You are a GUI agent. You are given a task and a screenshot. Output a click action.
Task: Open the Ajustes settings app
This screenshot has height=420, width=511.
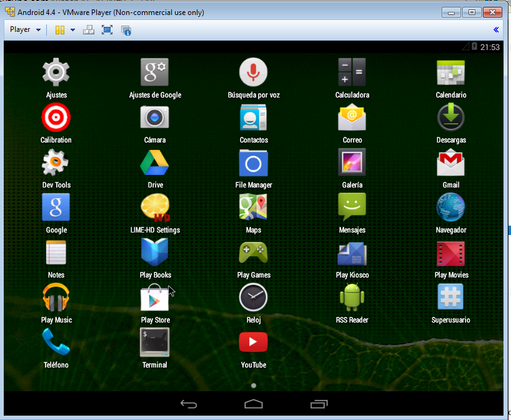(x=56, y=72)
